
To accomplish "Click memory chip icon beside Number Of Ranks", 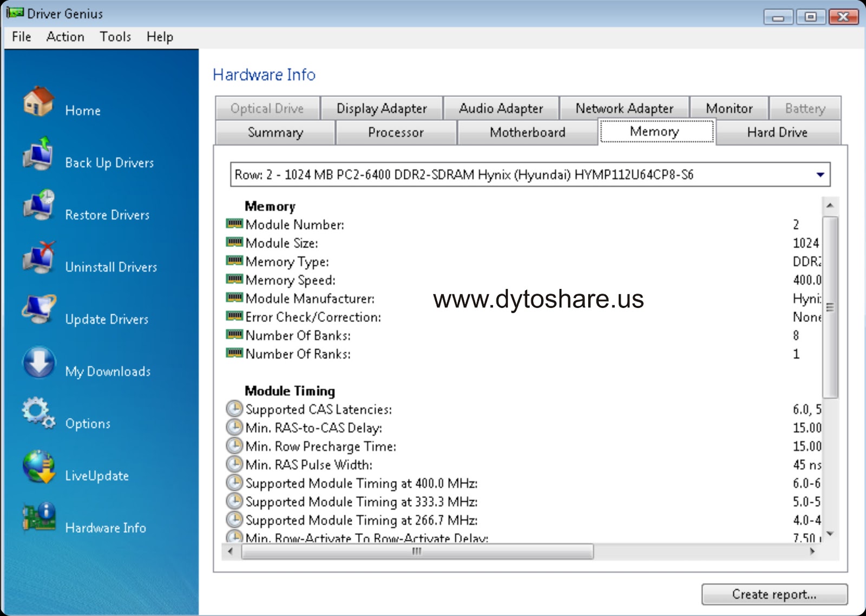I will 234,352.
